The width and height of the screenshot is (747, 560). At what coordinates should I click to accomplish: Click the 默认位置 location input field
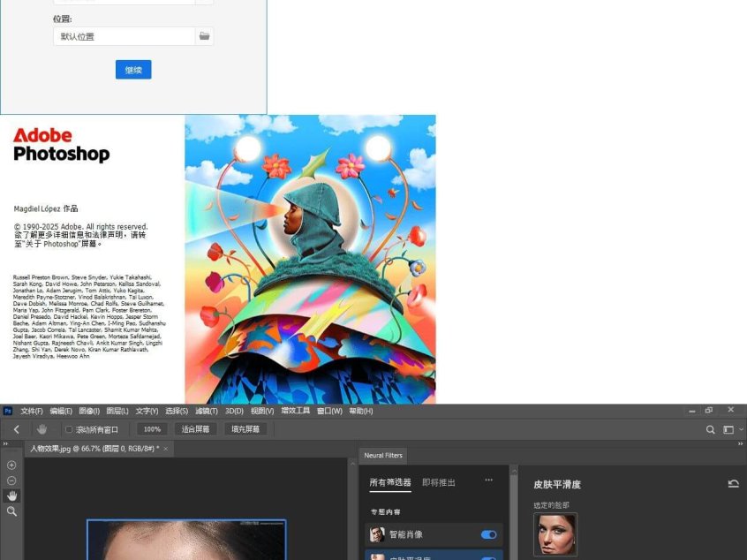[124, 36]
